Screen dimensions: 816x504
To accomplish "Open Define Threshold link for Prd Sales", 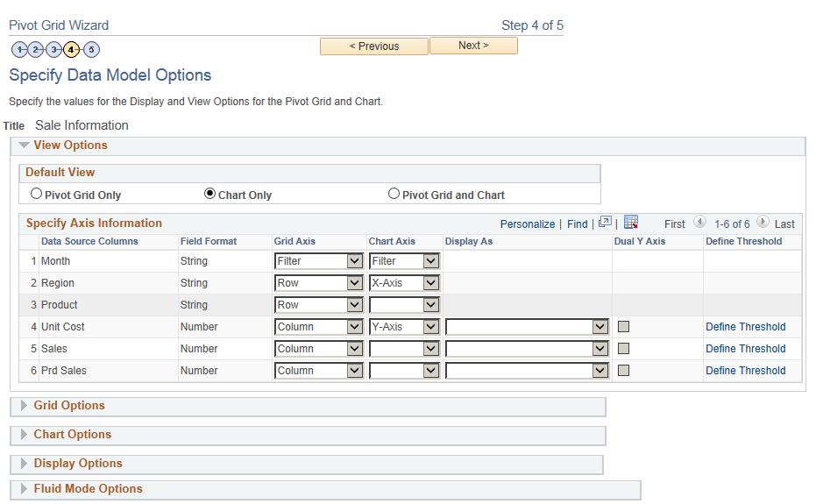I will point(745,371).
